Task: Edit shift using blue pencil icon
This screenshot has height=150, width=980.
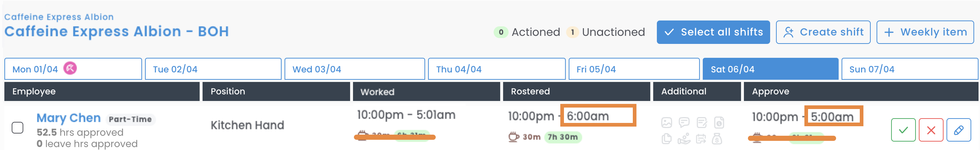Action: (x=958, y=130)
